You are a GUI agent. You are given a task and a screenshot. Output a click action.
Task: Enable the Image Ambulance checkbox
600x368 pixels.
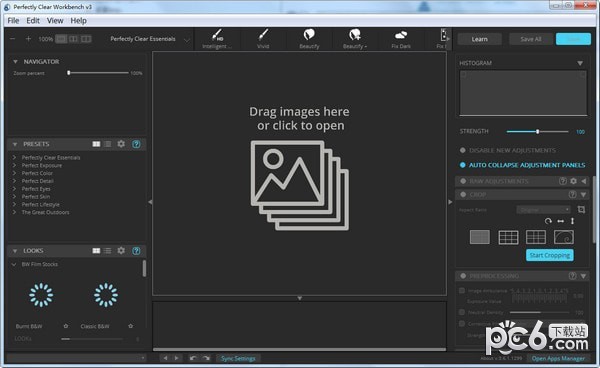(462, 291)
